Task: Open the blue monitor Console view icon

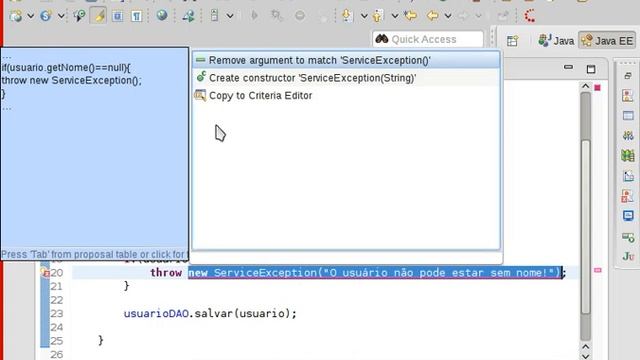Action: tap(628, 216)
